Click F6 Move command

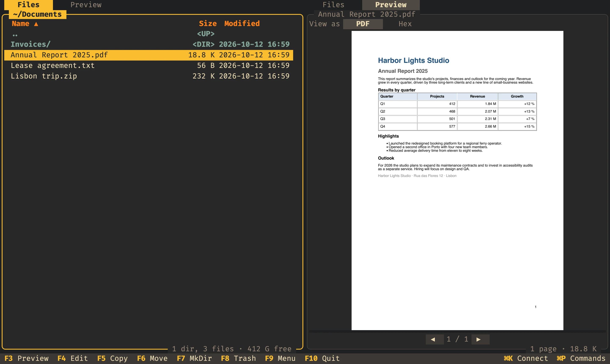(152, 358)
